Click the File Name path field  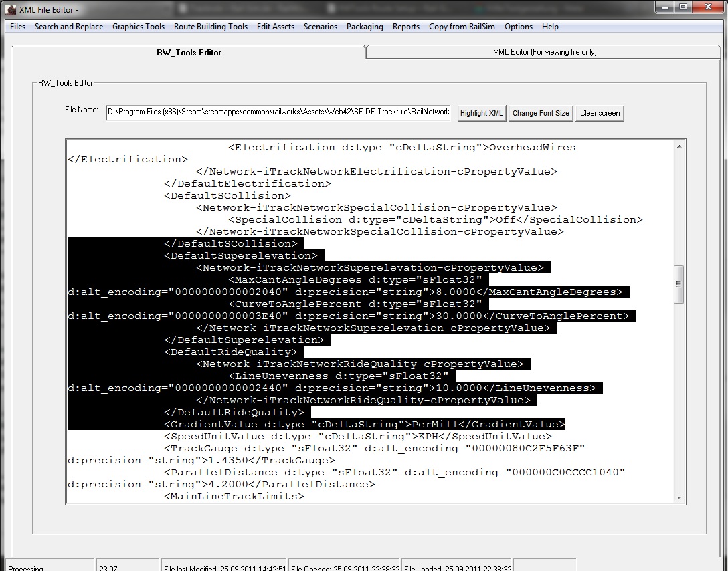point(278,112)
